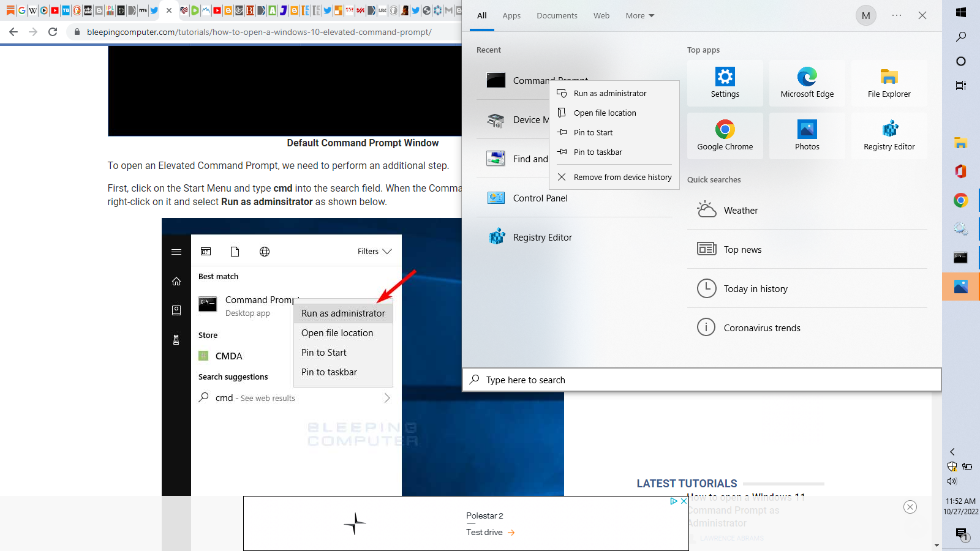Open Registry Editor from Recent list
The width and height of the screenshot is (980, 551).
tap(575, 237)
